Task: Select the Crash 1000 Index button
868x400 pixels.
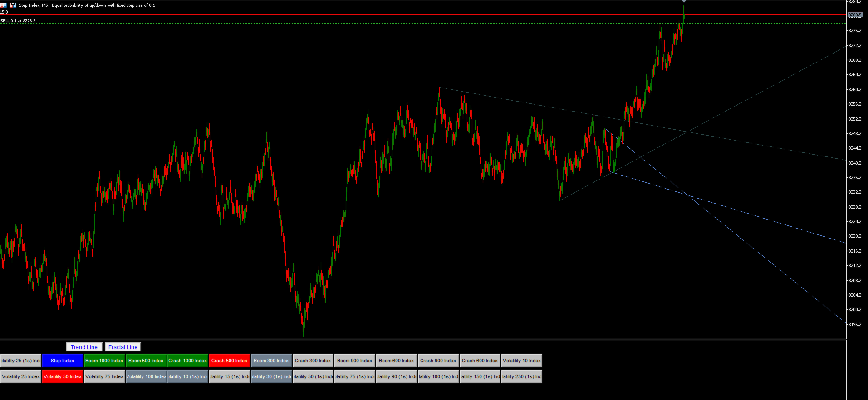Action: (x=188, y=361)
